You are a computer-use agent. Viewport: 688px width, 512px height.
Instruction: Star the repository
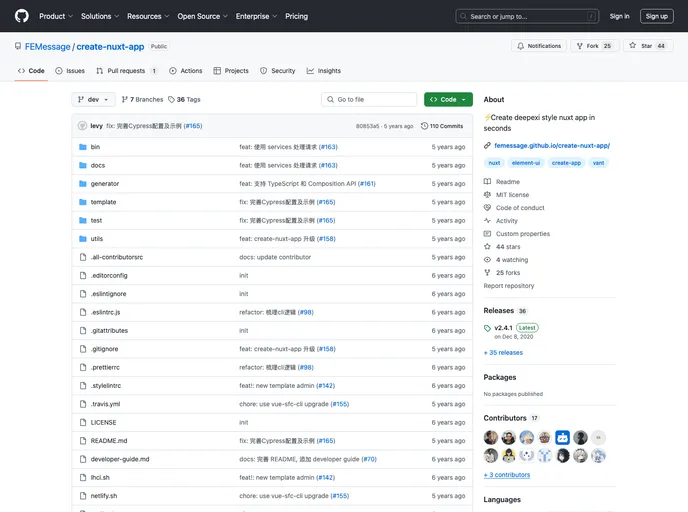tap(648, 46)
